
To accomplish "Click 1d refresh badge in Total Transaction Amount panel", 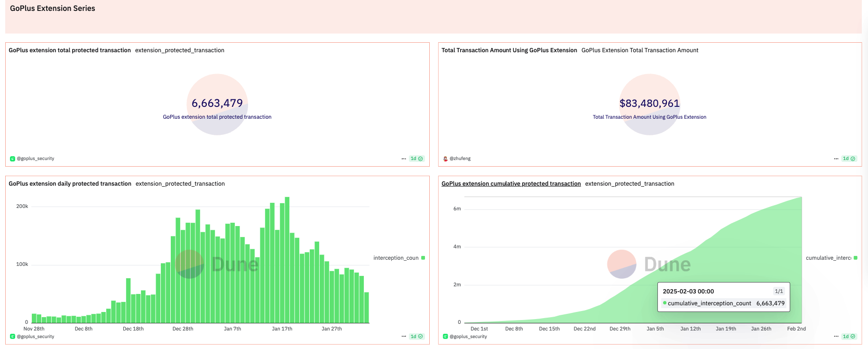I will click(849, 159).
